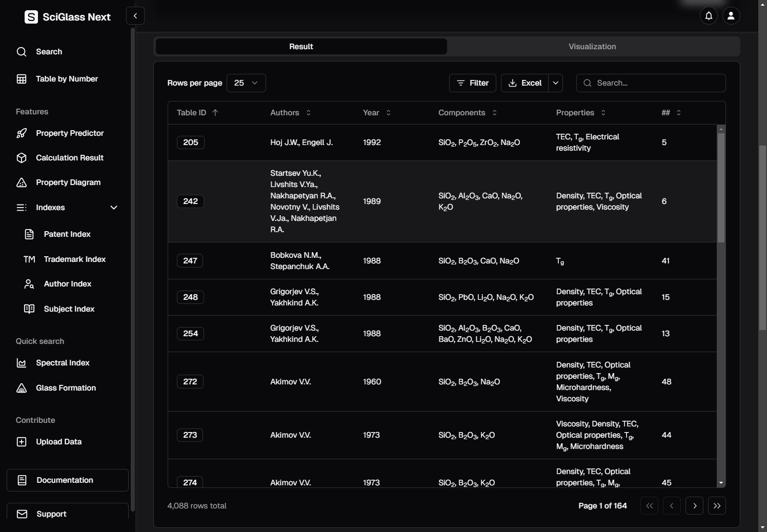Viewport: 767px width, 532px height.
Task: Toggle sorting on the Year column
Action: click(x=388, y=113)
